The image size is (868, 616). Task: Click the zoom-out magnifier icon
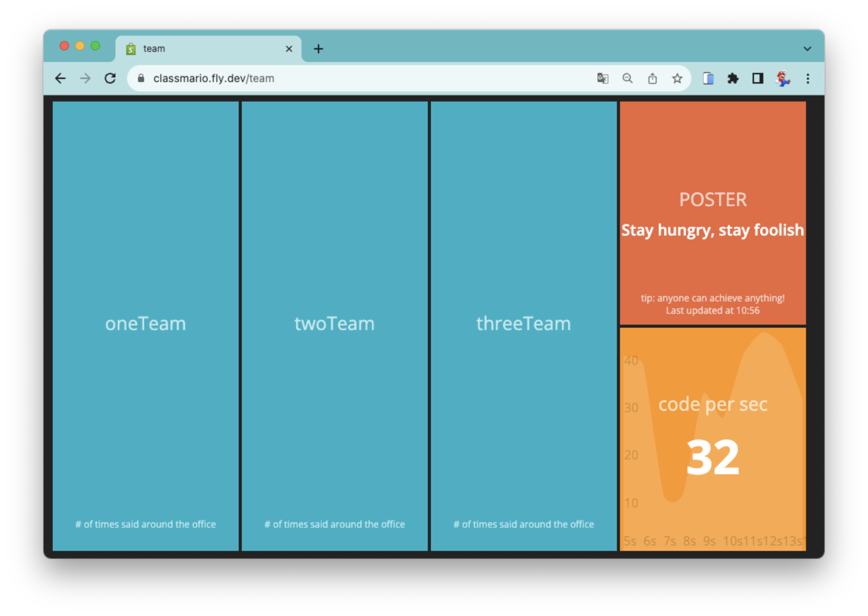tap(628, 78)
